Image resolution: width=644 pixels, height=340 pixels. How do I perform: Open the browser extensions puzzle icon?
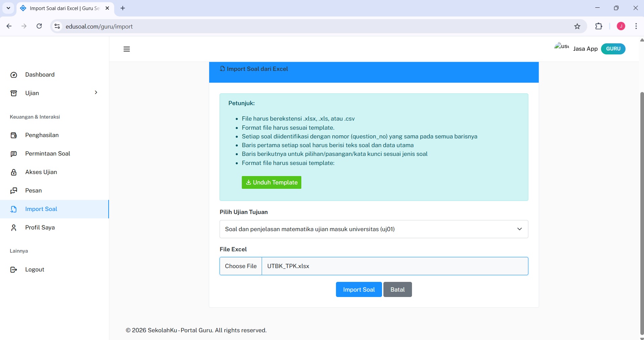599,27
